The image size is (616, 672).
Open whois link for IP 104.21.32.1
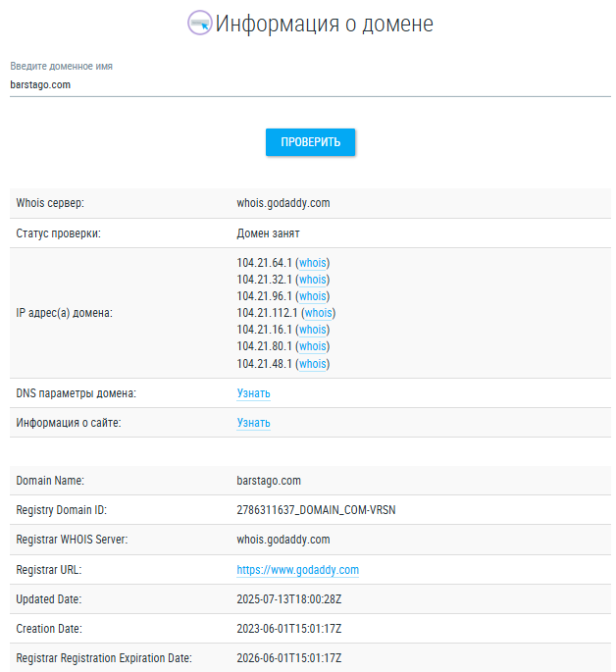coord(313,280)
